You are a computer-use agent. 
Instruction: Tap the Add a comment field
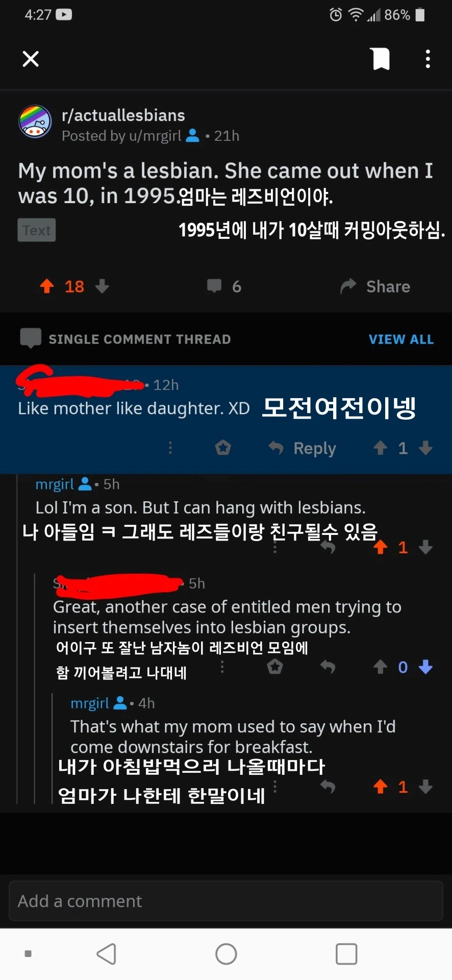pos(226,901)
